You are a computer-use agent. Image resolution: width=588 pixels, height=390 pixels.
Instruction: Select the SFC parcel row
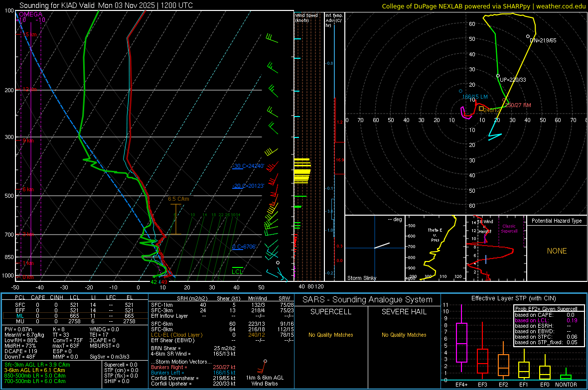(x=75, y=305)
